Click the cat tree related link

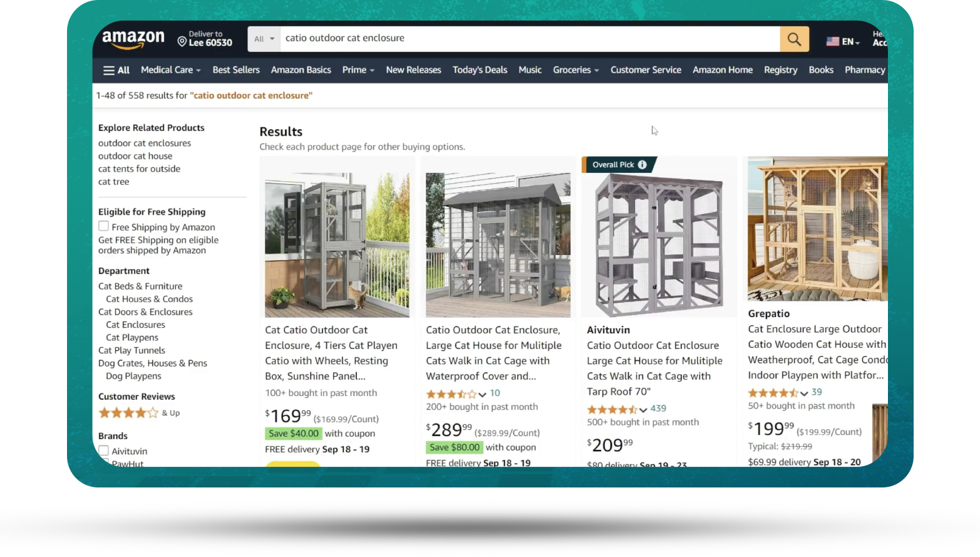(113, 182)
